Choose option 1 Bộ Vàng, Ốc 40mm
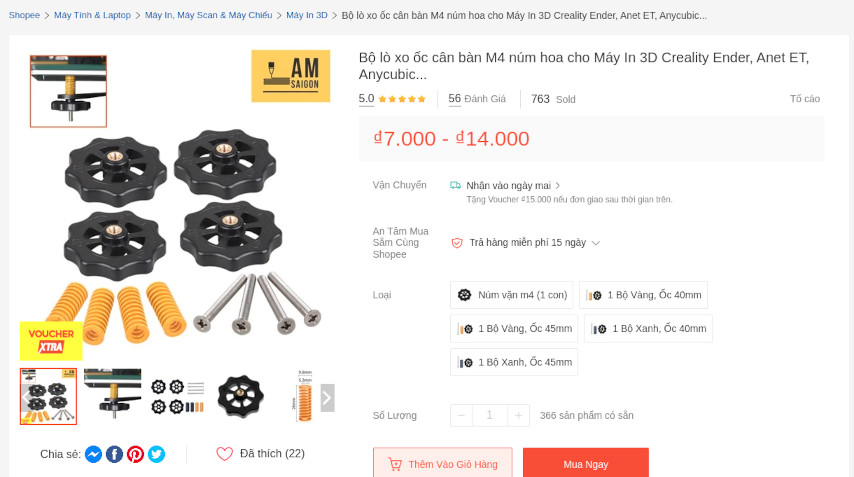 643,295
